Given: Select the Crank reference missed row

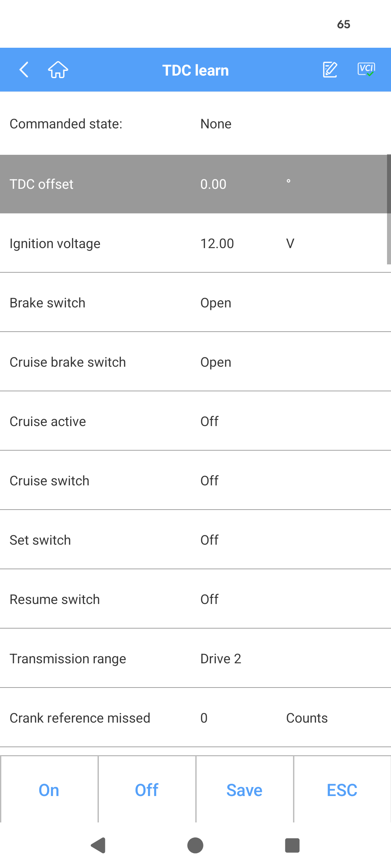Looking at the screenshot, I should coord(195,718).
